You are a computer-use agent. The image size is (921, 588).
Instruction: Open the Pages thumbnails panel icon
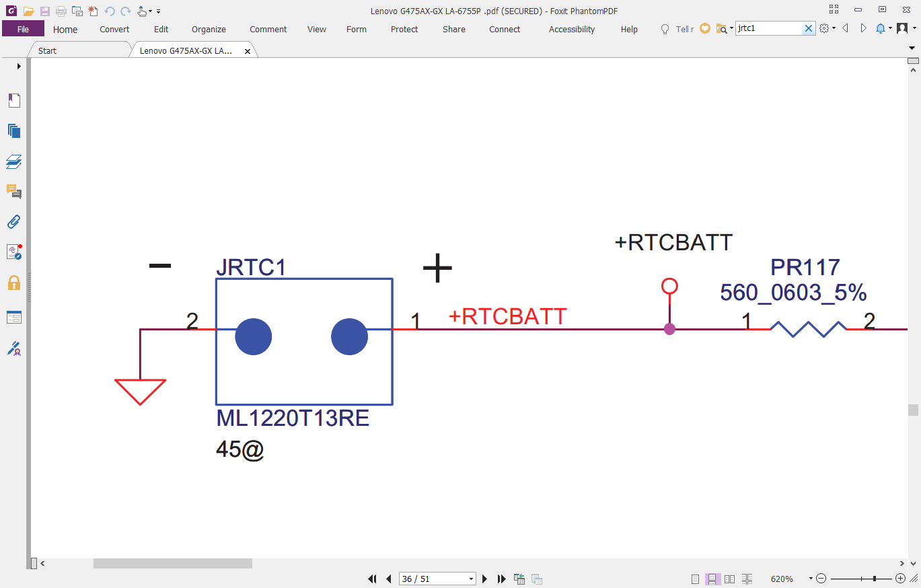coord(14,131)
